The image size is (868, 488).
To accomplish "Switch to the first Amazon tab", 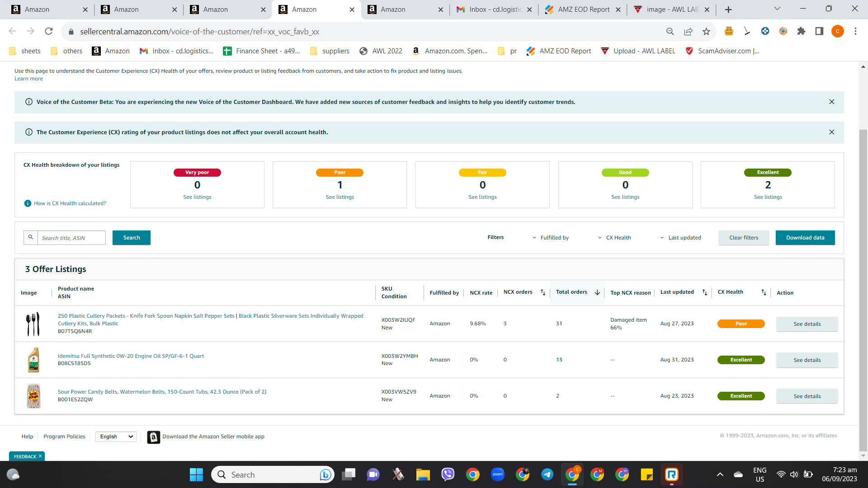I will [50, 9].
